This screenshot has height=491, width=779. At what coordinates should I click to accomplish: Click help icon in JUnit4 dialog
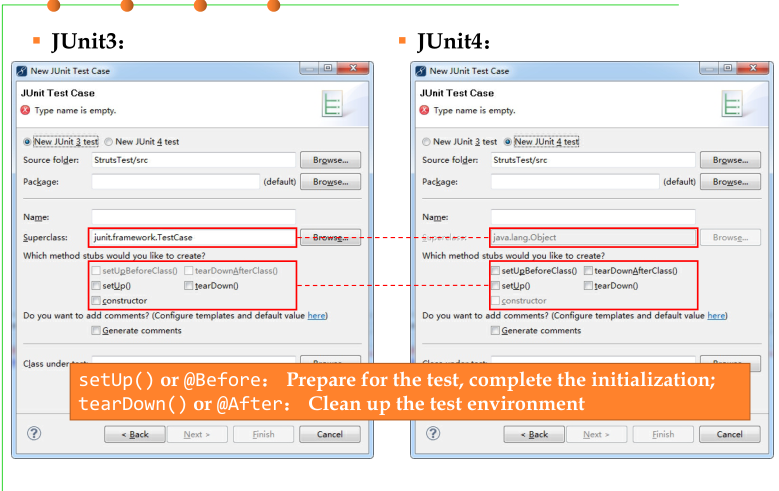[433, 433]
